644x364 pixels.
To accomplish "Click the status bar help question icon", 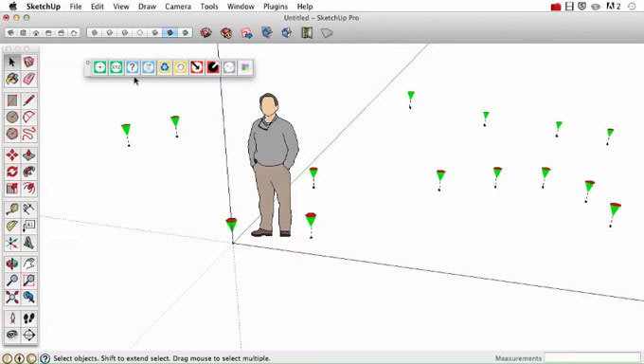I will tap(45, 358).
